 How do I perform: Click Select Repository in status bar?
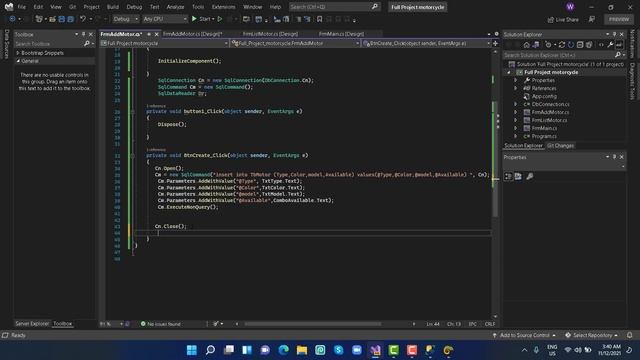point(591,335)
